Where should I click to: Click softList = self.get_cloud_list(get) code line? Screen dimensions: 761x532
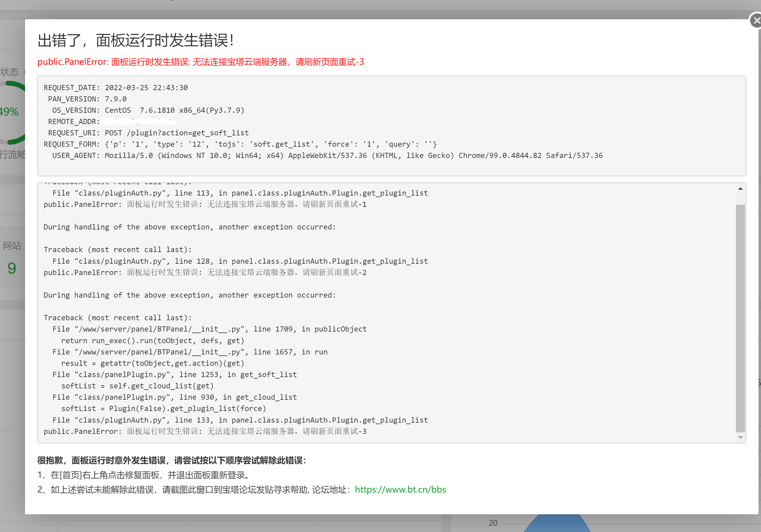pyautogui.click(x=138, y=386)
